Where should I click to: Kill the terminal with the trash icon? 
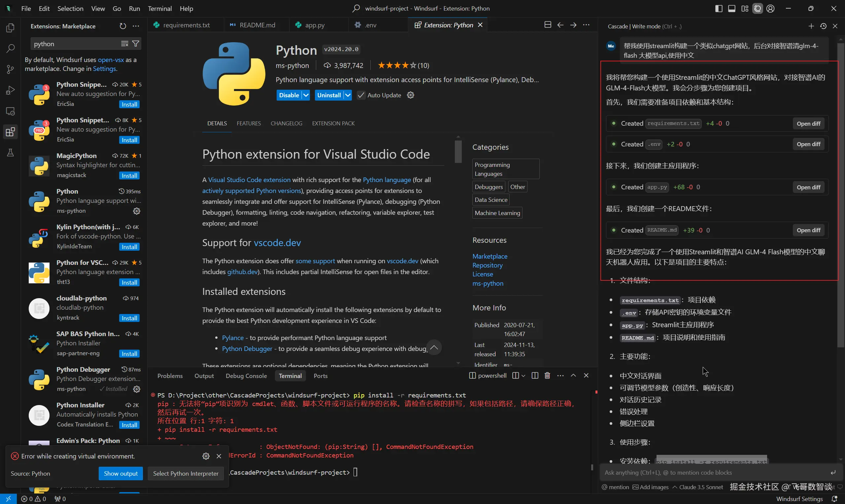[x=547, y=375]
